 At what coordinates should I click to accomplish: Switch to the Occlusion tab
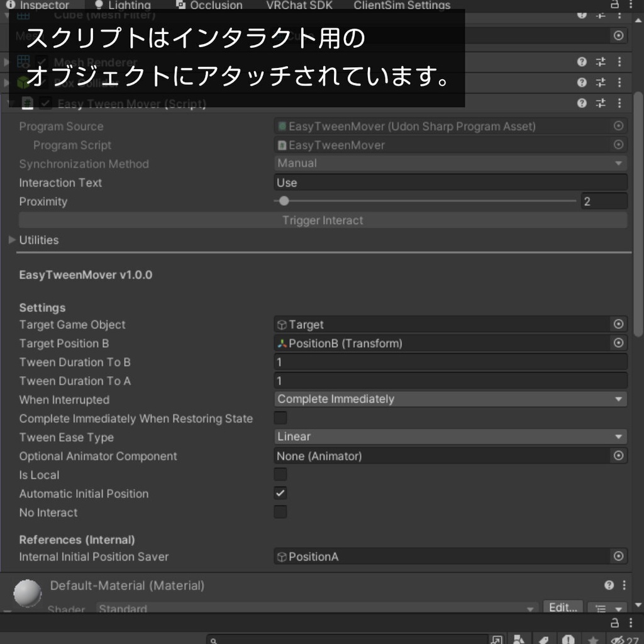pos(209,5)
